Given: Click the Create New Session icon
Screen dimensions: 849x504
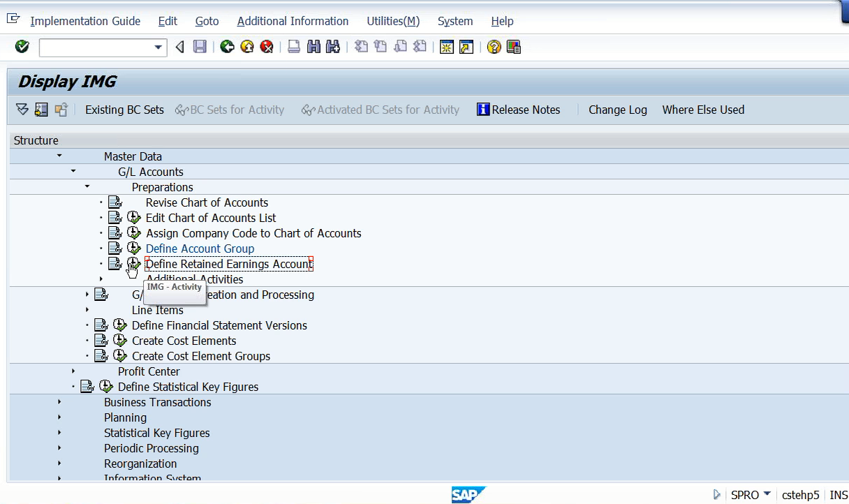Looking at the screenshot, I should 447,47.
